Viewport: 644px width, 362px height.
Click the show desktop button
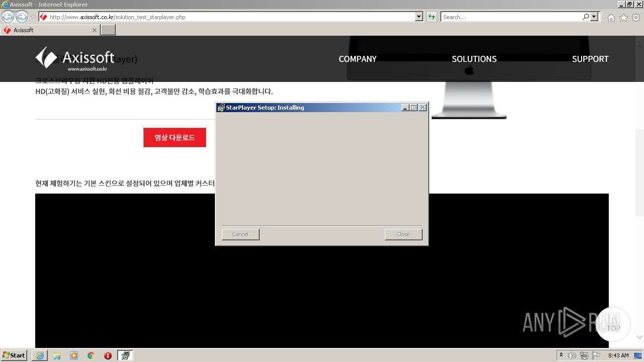(638, 355)
